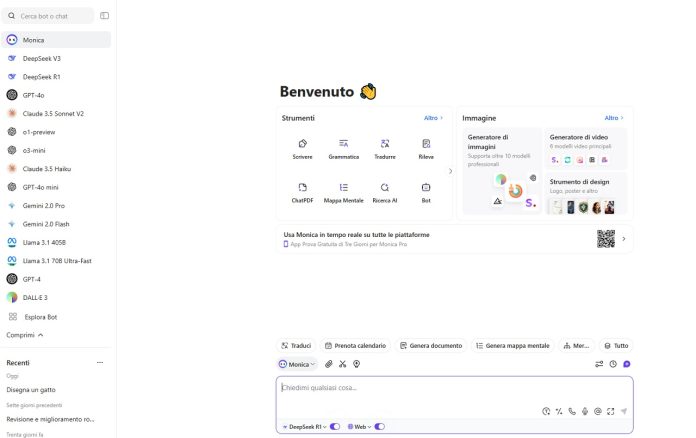
Task: Select Gemini 2.0 Pro bot
Action: 56,205
